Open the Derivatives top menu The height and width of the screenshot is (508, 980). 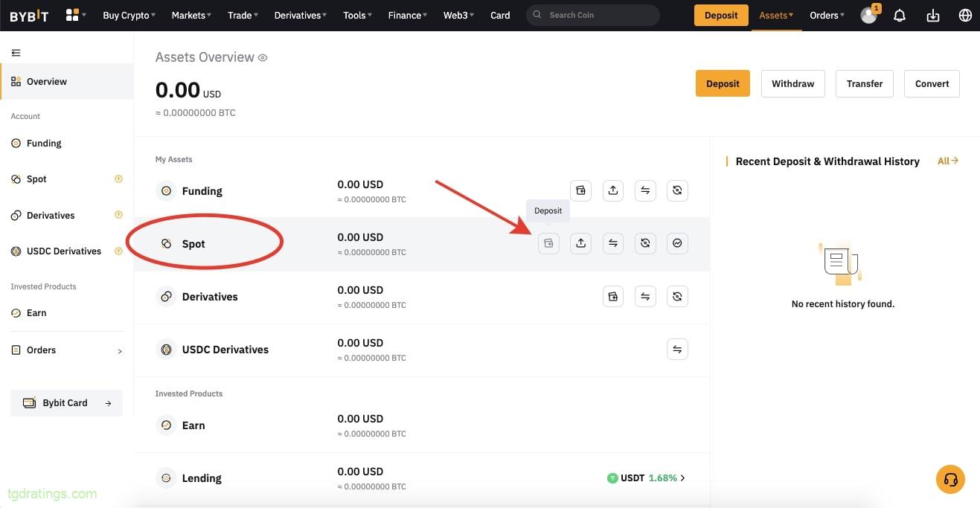point(301,15)
